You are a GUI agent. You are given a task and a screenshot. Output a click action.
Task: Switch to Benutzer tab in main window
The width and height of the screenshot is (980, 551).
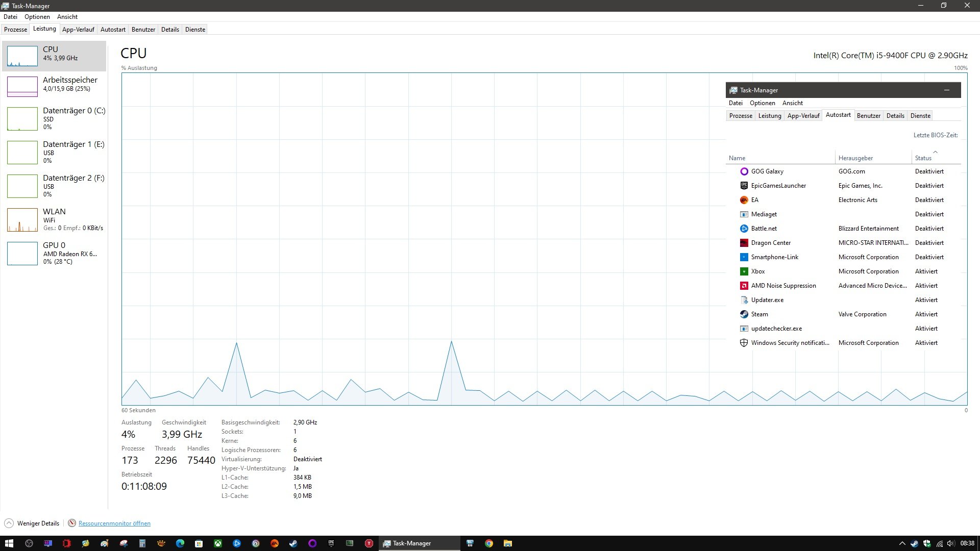click(x=143, y=30)
